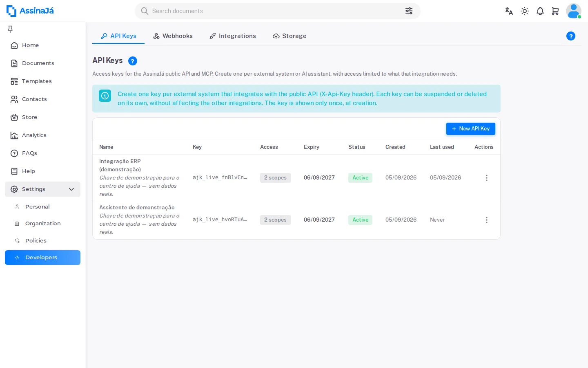Switch to the Webhooks tab
Image resolution: width=588 pixels, height=368 pixels.
pyautogui.click(x=173, y=36)
